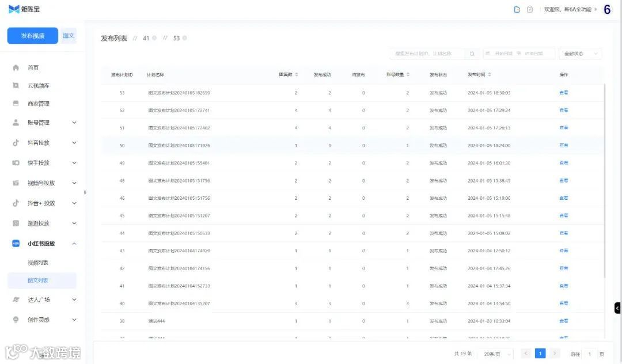Image resolution: width=622 pixels, height=364 pixels.
Task: Click the table vertical scrollbar
Action: (605, 180)
